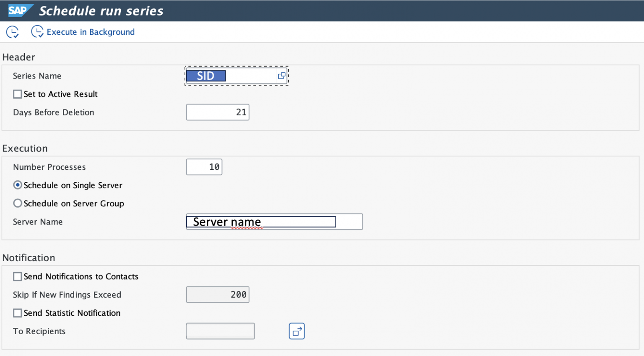644x356 pixels.
Task: Click the Execution section heading
Action: click(x=25, y=148)
